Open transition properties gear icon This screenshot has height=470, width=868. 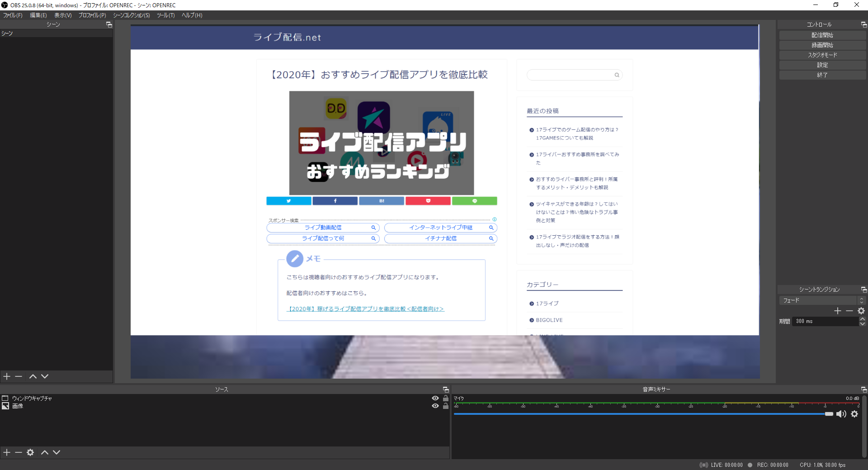pyautogui.click(x=861, y=311)
